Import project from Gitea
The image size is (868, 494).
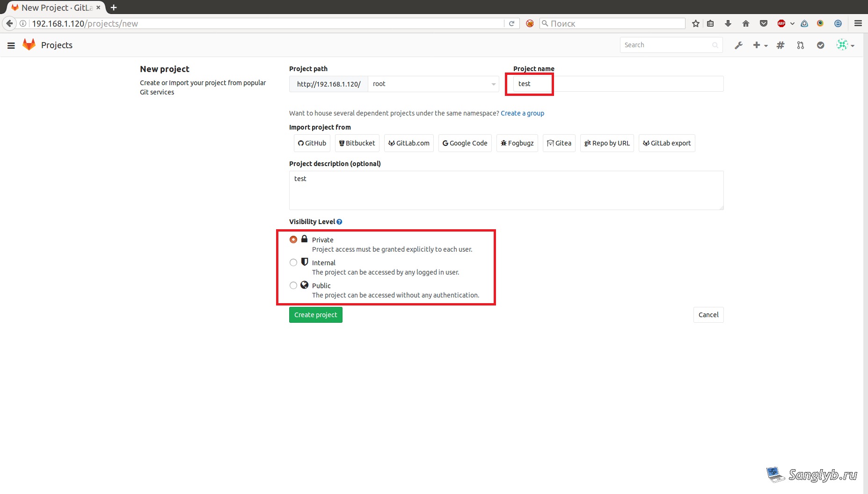(559, 143)
